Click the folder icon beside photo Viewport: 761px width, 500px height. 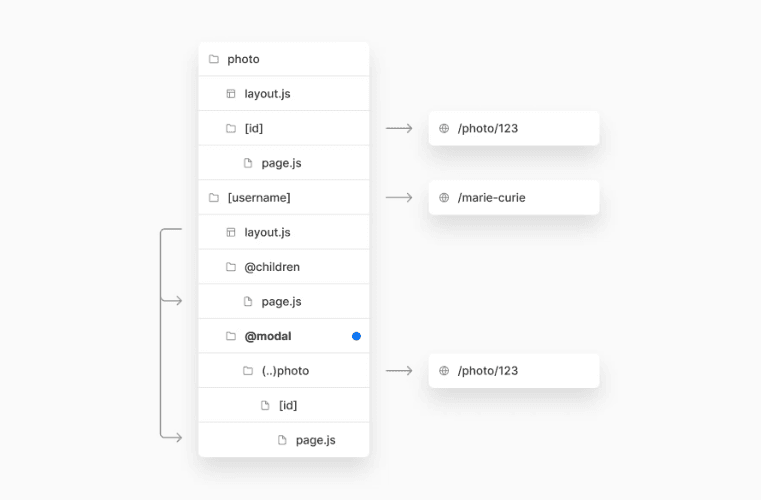(x=213, y=59)
